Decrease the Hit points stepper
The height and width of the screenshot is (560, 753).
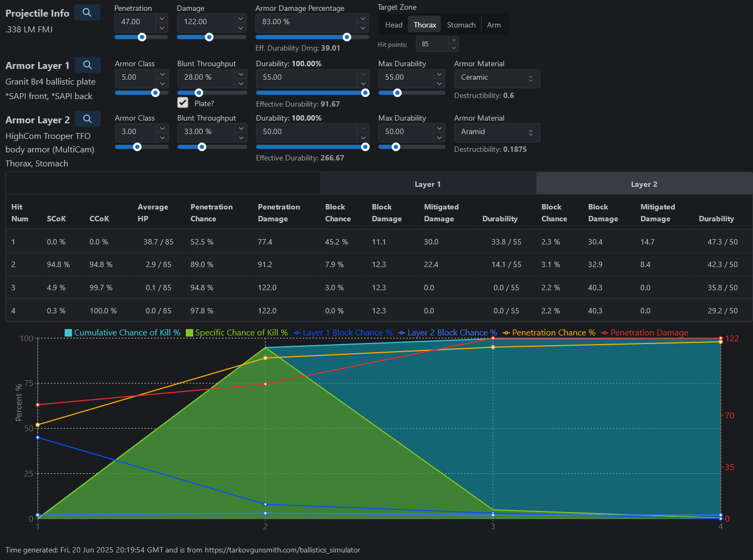click(x=454, y=48)
